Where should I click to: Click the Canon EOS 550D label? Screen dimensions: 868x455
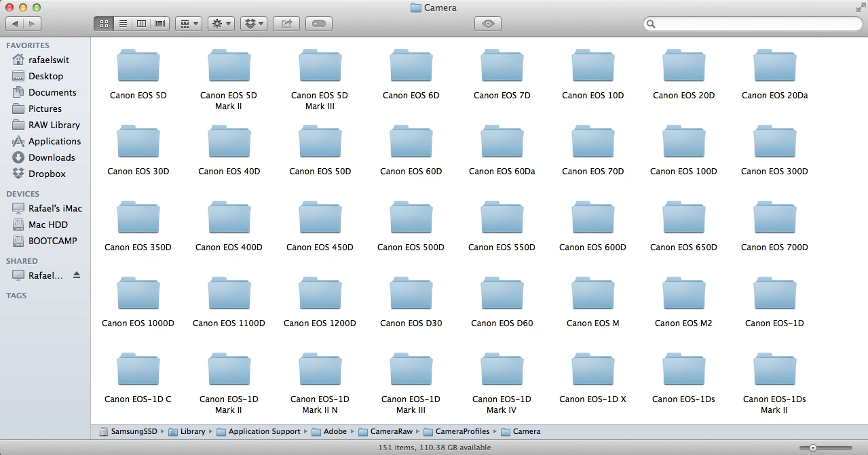pos(502,248)
